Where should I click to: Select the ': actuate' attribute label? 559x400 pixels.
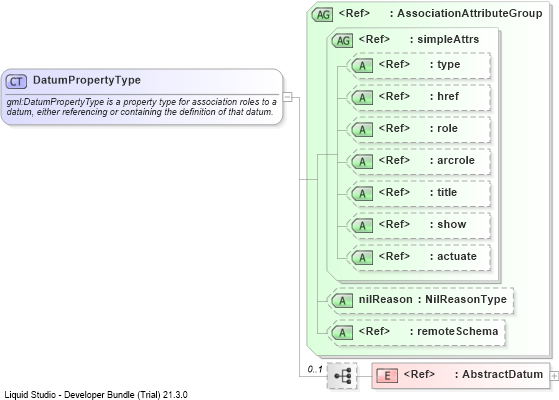(453, 256)
